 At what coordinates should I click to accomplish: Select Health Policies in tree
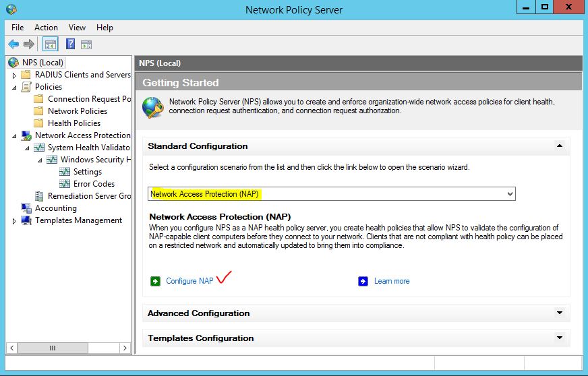pyautogui.click(x=74, y=123)
